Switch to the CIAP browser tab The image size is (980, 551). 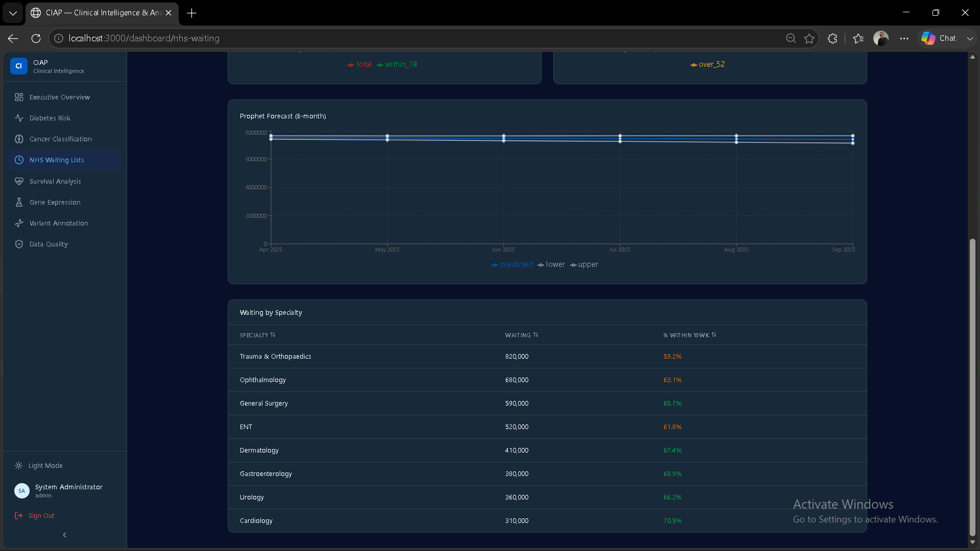click(102, 13)
